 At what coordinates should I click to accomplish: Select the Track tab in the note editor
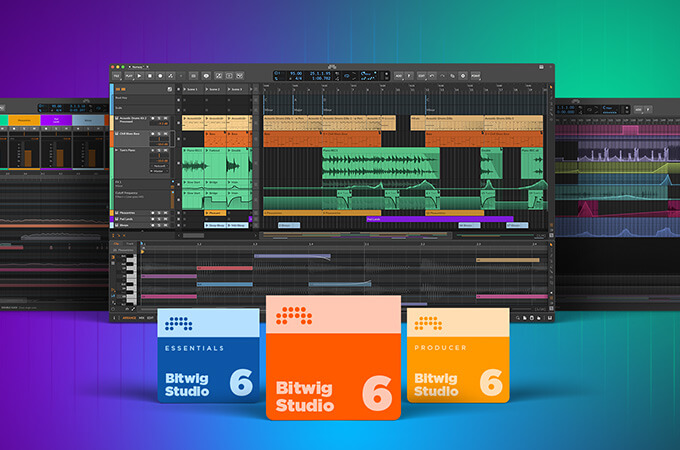click(130, 244)
